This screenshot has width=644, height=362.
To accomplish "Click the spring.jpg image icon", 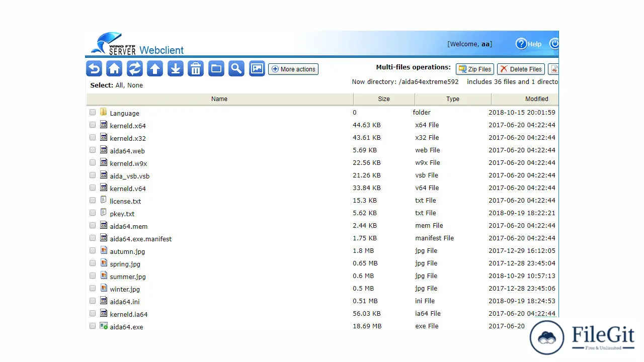I will pos(104,263).
